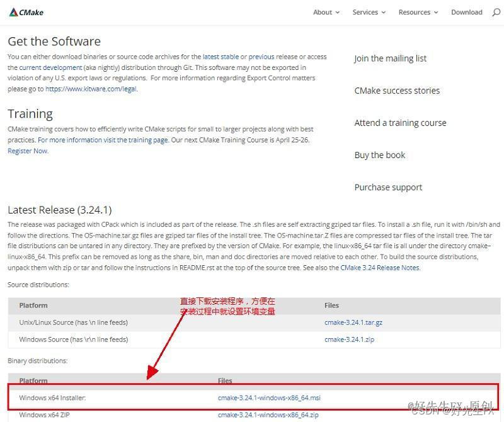Click the Binary distributions label
This screenshot has height=422, width=504.
pyautogui.click(x=37, y=361)
